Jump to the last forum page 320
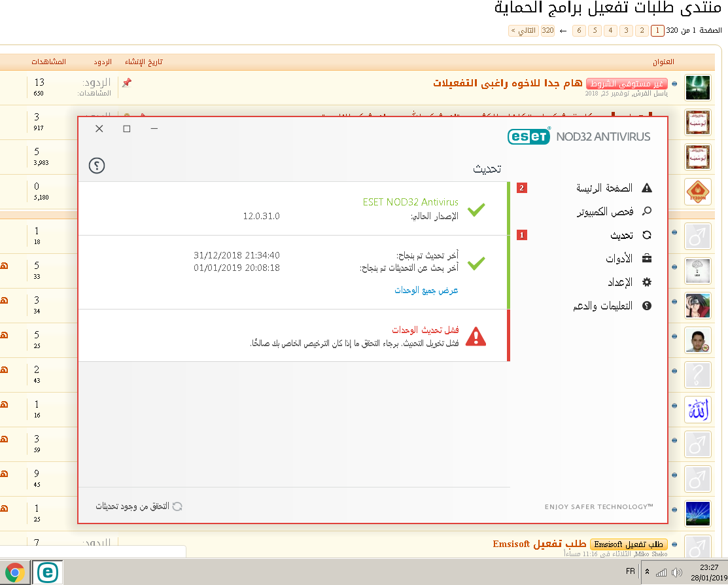 point(548,31)
